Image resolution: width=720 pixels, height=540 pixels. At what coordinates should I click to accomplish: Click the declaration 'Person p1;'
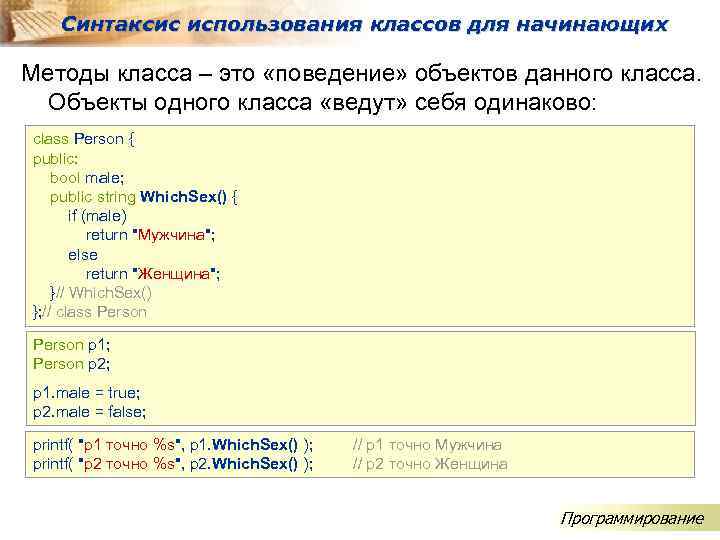[72, 345]
